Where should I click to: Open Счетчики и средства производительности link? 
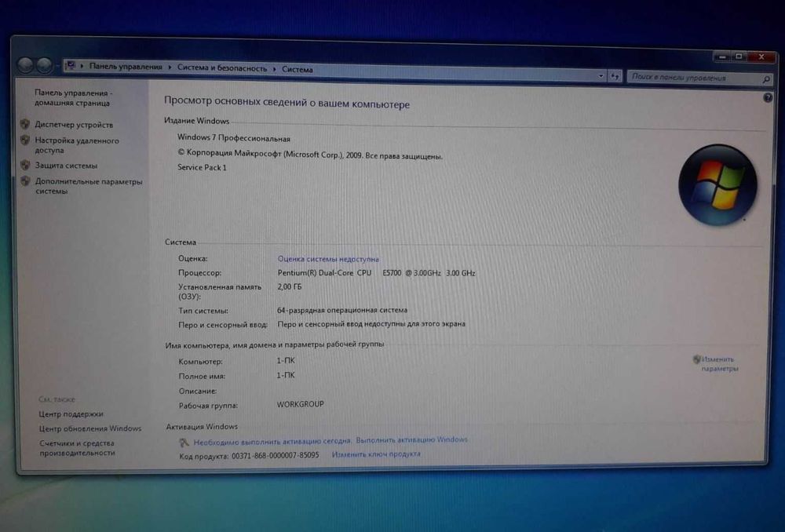point(77,448)
